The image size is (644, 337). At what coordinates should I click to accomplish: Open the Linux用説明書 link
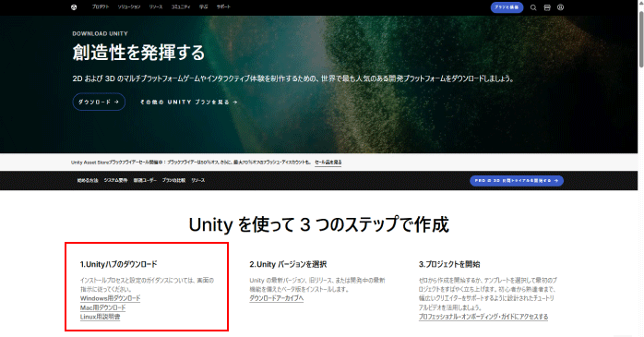point(101,317)
